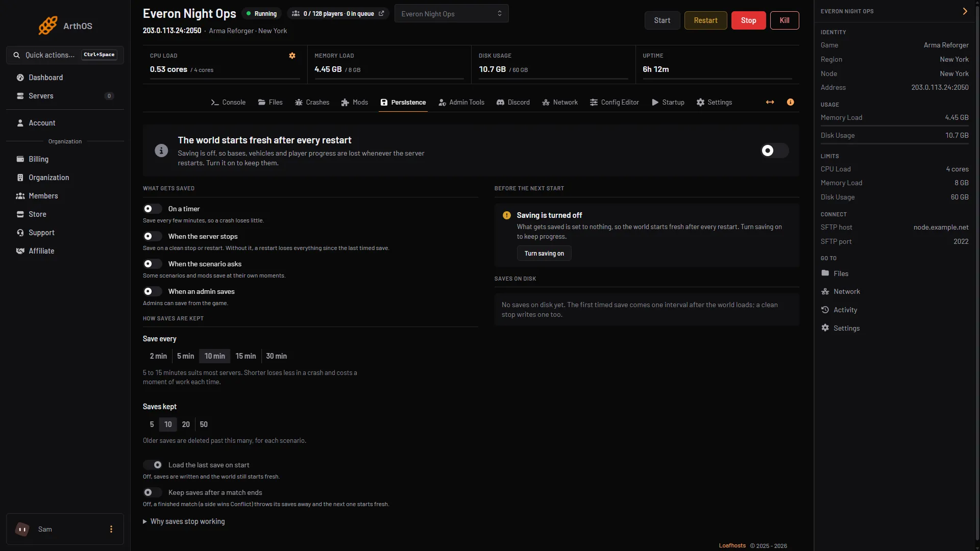Click the red Stop button
The height and width of the screenshot is (551, 980).
[748, 20]
